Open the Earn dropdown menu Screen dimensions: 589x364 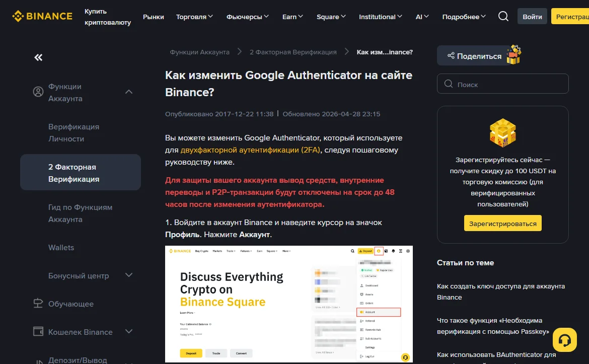(x=292, y=17)
